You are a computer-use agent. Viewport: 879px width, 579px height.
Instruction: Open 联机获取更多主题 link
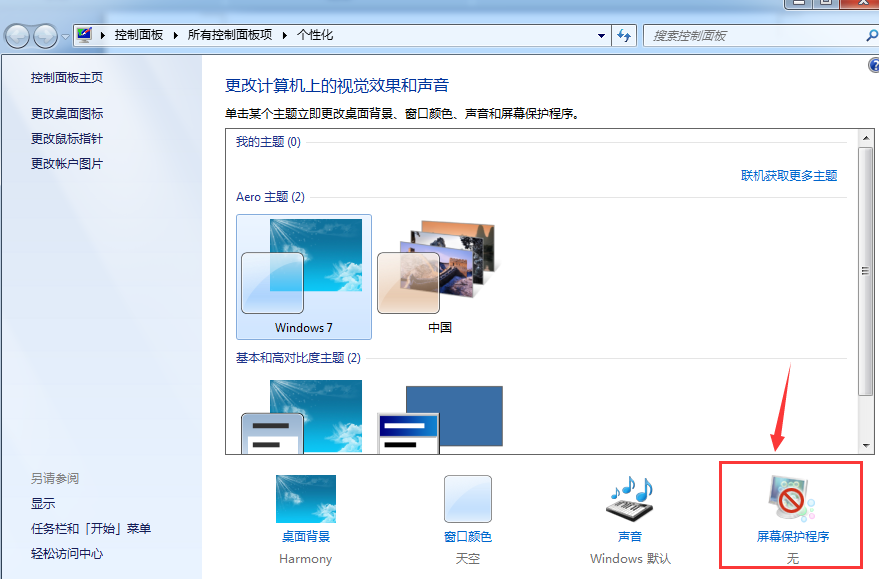[x=789, y=176]
